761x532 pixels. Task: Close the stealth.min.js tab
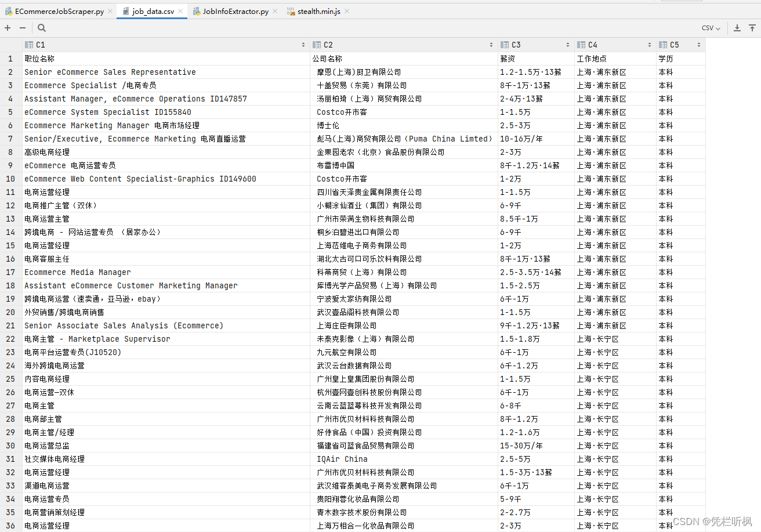[x=346, y=12]
